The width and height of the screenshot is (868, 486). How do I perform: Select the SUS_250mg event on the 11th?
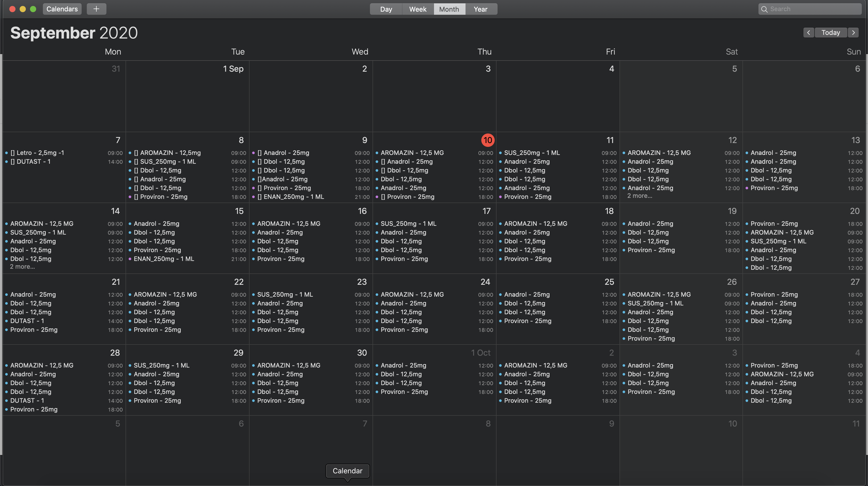coord(532,153)
